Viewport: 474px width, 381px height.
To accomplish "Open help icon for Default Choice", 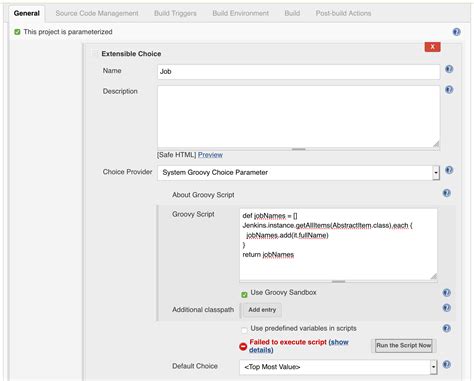I will pyautogui.click(x=447, y=364).
